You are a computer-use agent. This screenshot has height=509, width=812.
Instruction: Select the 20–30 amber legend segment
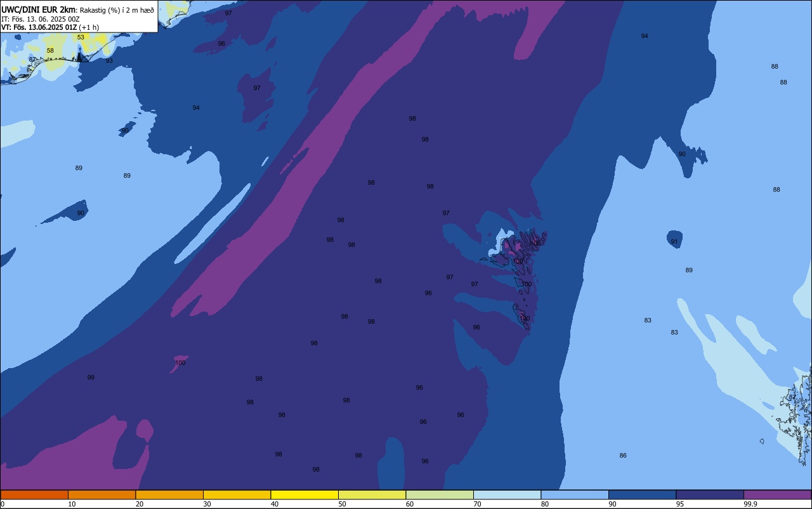(169, 494)
